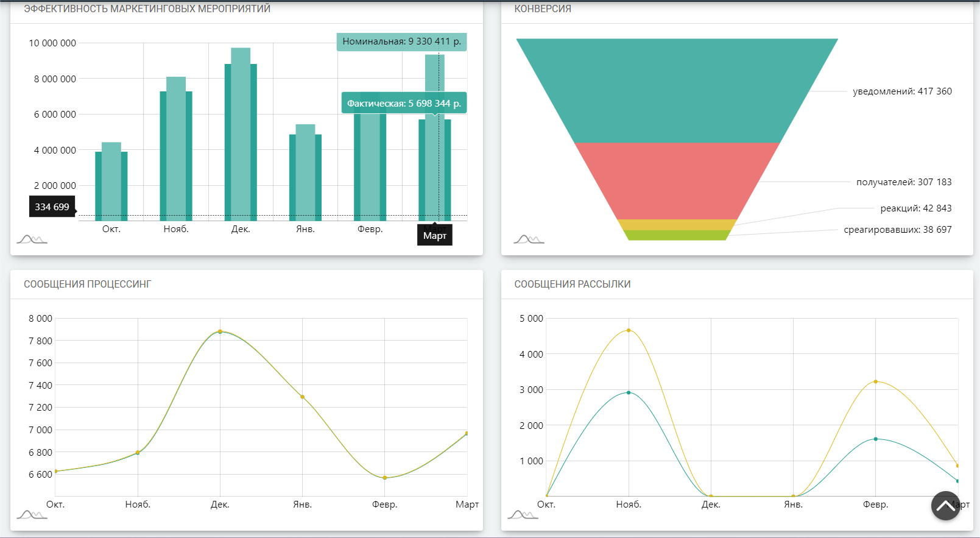Select the green среагировавших funnel slice
This screenshot has height=538, width=980.
point(677,235)
